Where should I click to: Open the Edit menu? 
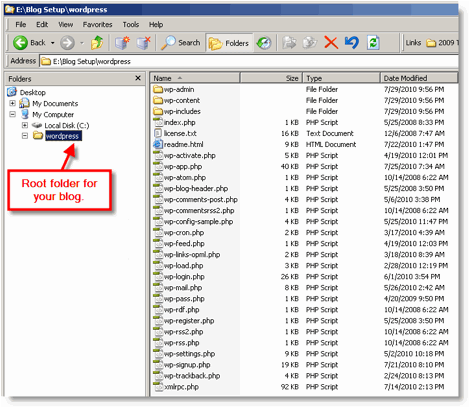(42, 24)
